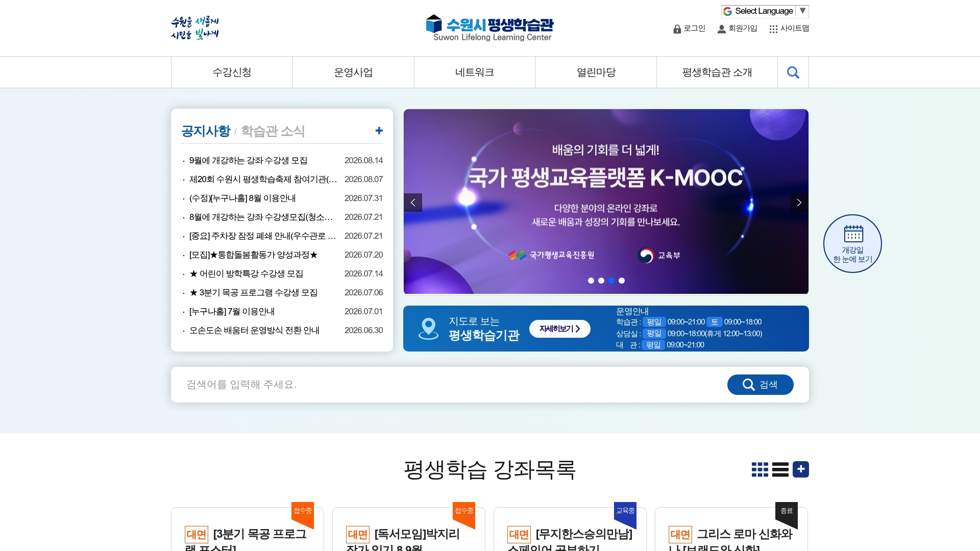Open notice [중요] 주차장 잠정 폐쇄 안내
980x551 pixels.
click(x=262, y=236)
